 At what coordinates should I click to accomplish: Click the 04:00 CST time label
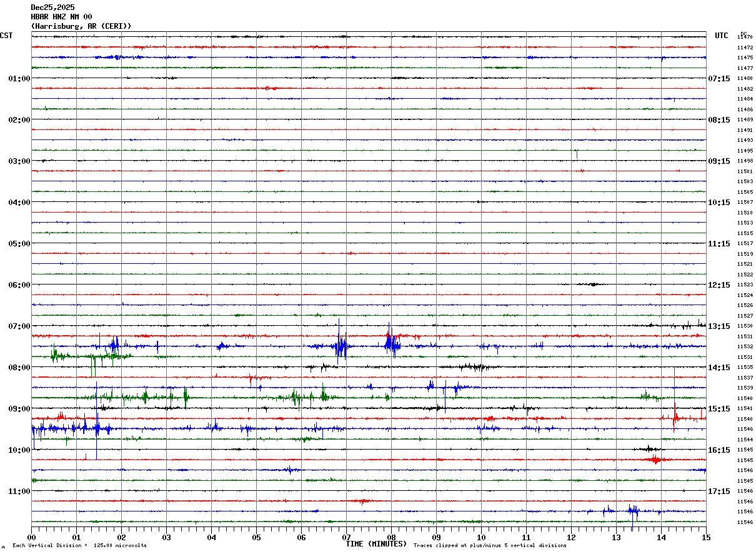point(19,203)
